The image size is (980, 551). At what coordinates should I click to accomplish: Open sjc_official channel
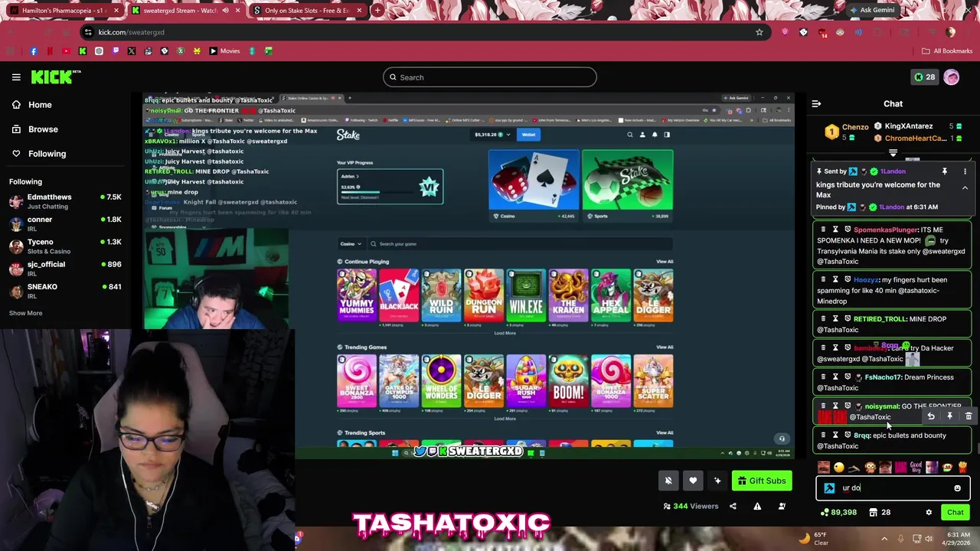click(65, 269)
